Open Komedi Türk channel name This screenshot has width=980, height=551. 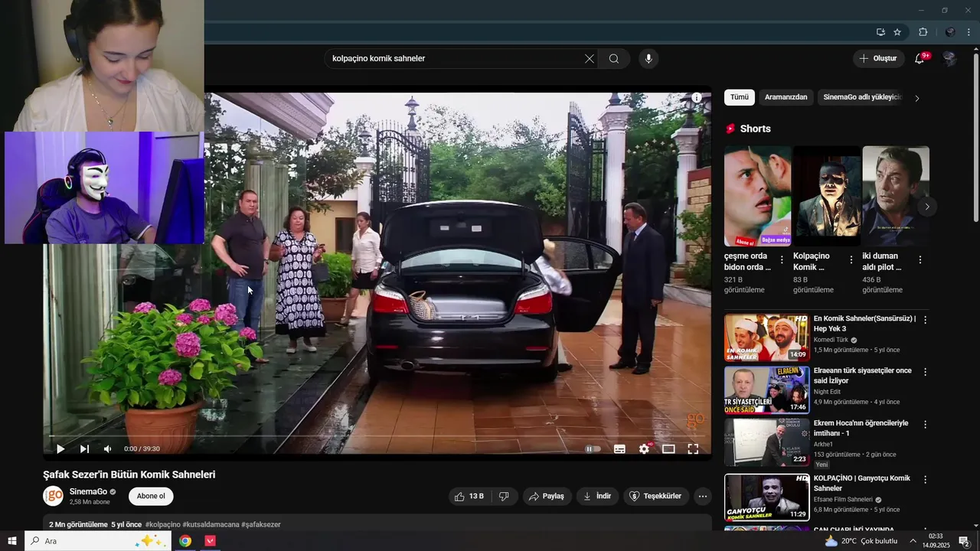(831, 340)
